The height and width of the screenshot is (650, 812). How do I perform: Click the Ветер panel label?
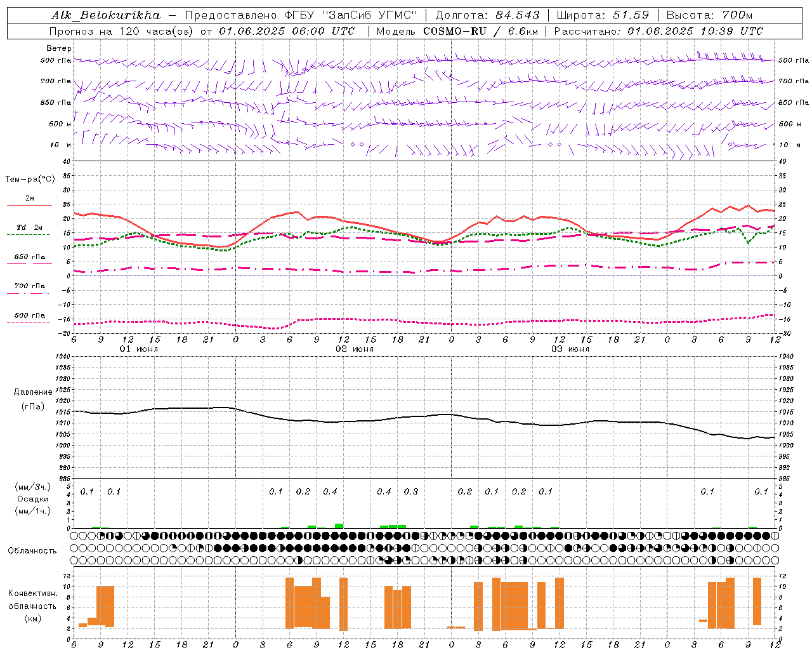pos(59,48)
